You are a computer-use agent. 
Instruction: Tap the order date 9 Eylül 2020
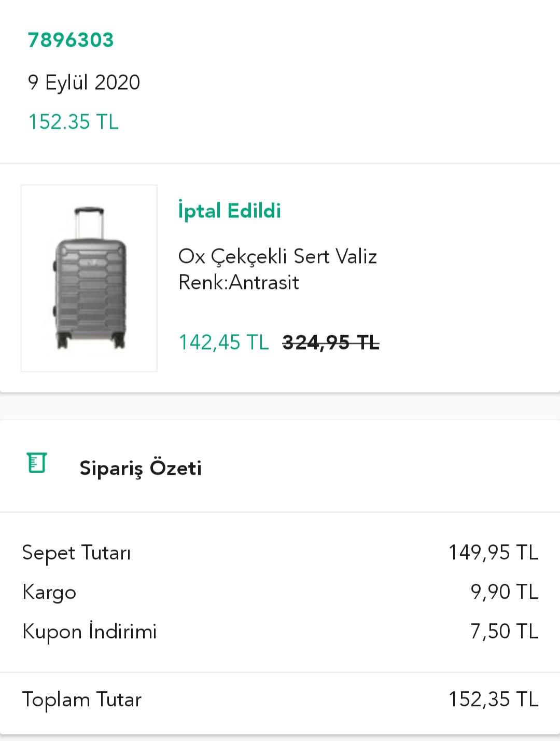(84, 83)
